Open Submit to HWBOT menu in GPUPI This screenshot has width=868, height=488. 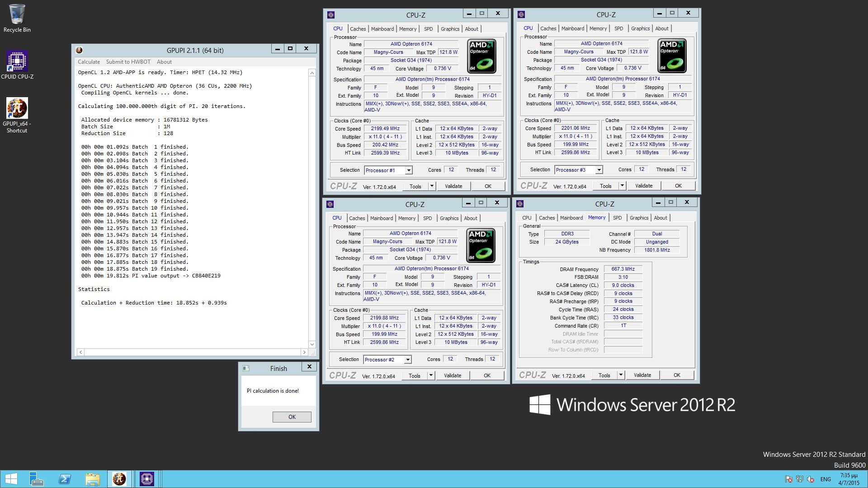pyautogui.click(x=128, y=62)
